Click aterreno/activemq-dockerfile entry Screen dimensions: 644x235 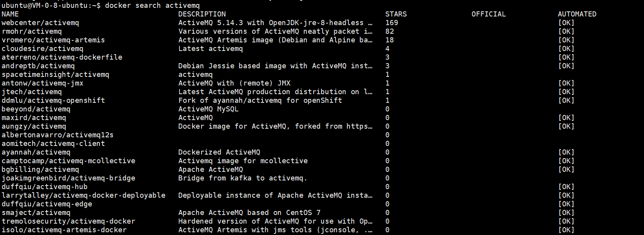pos(62,57)
